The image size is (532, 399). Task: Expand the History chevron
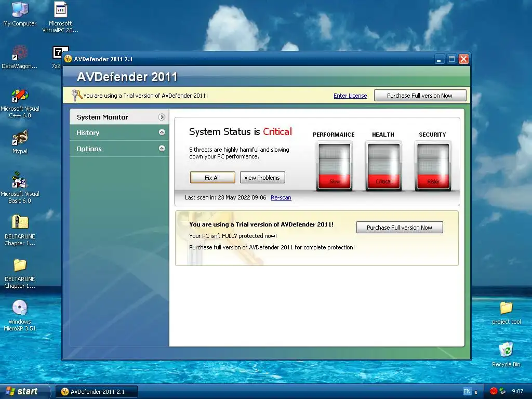point(162,132)
